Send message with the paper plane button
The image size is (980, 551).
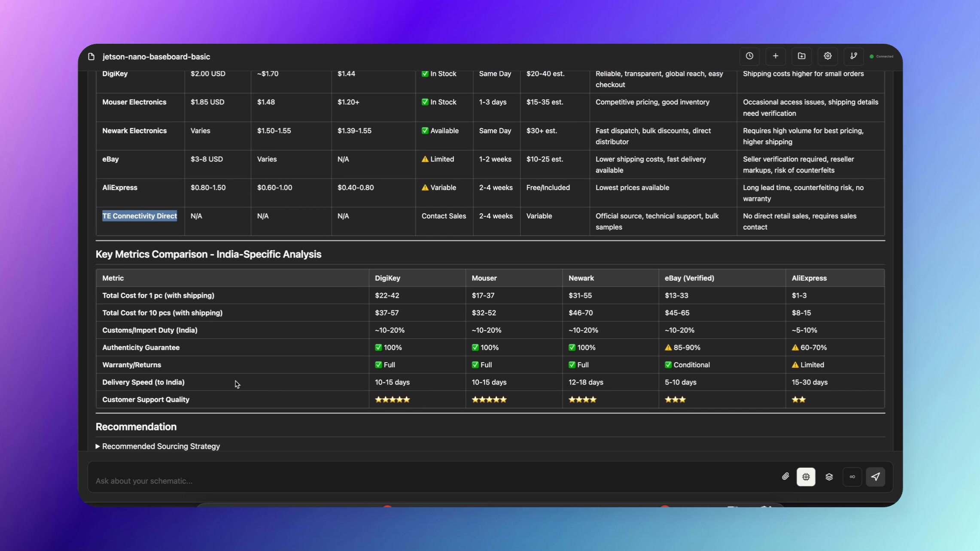point(876,477)
